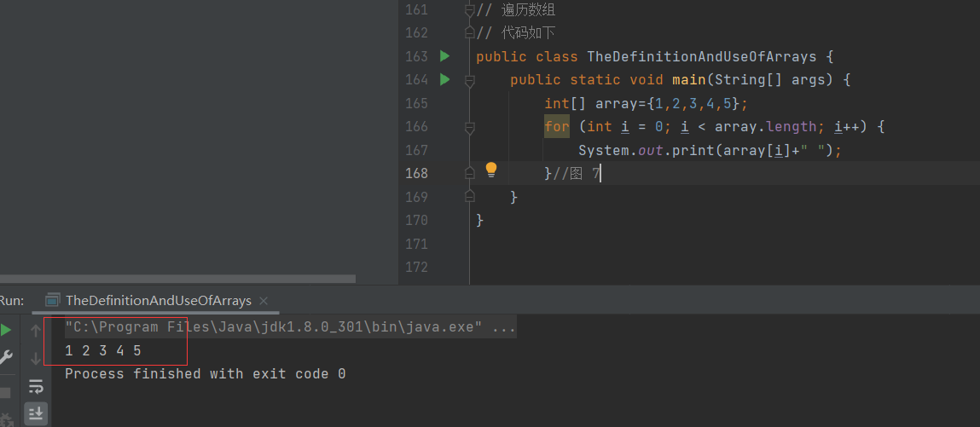Click the run tab's window icon
Image resolution: width=980 pixels, height=427 pixels.
[x=54, y=300]
